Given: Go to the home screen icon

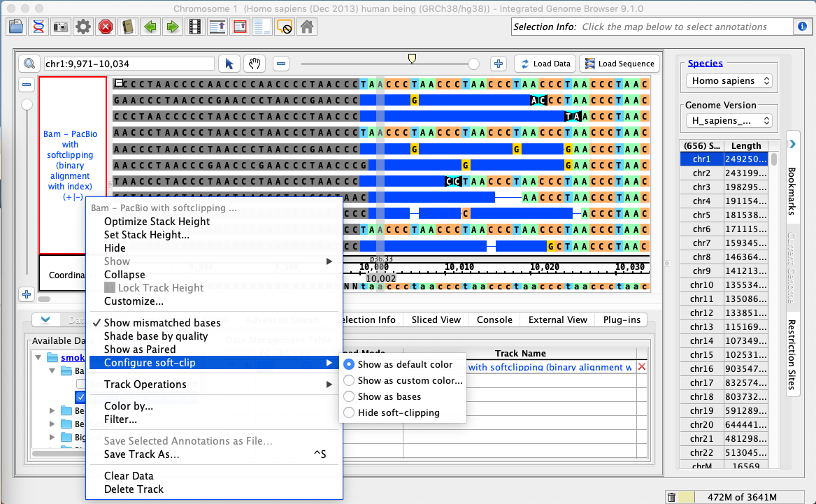Looking at the screenshot, I should click(x=307, y=27).
